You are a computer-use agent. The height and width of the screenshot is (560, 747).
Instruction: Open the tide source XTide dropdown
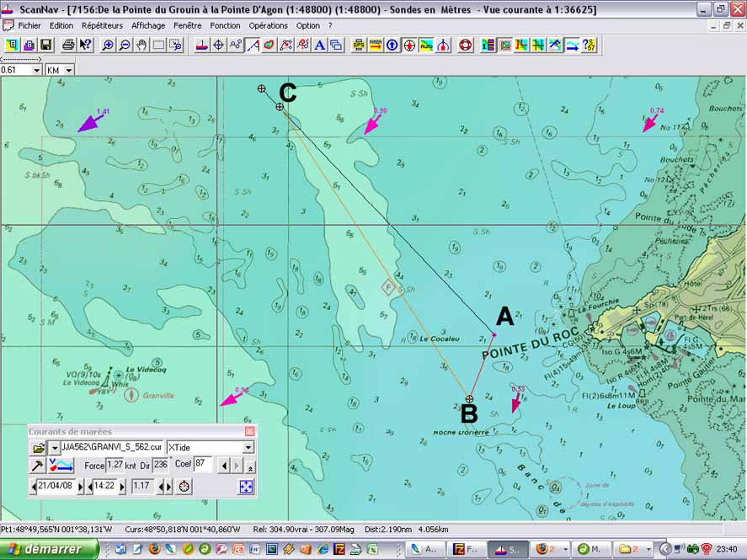pos(248,448)
